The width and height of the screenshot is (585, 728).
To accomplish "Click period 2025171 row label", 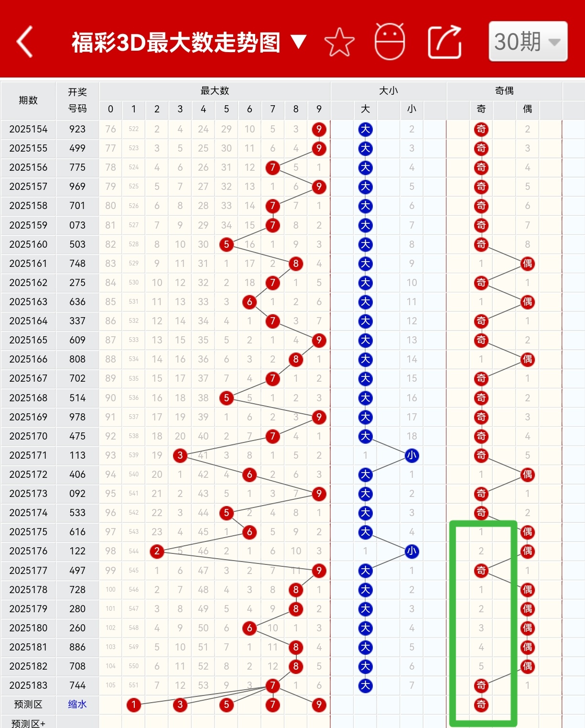I will [28, 455].
